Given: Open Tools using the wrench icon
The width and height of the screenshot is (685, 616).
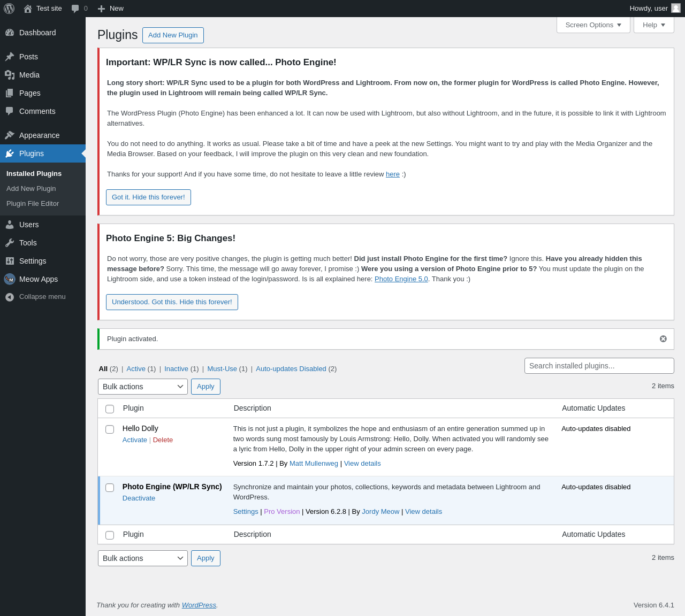Looking at the screenshot, I should point(10,243).
